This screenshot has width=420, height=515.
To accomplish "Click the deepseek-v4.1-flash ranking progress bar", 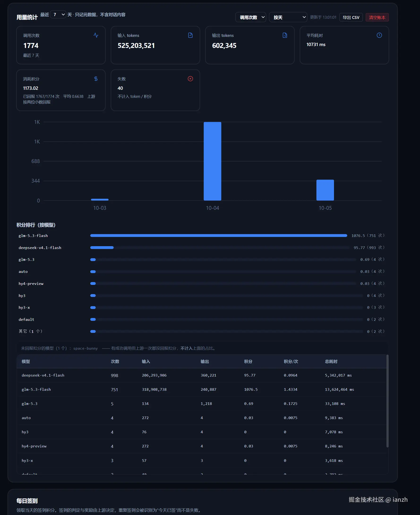I will pos(220,248).
